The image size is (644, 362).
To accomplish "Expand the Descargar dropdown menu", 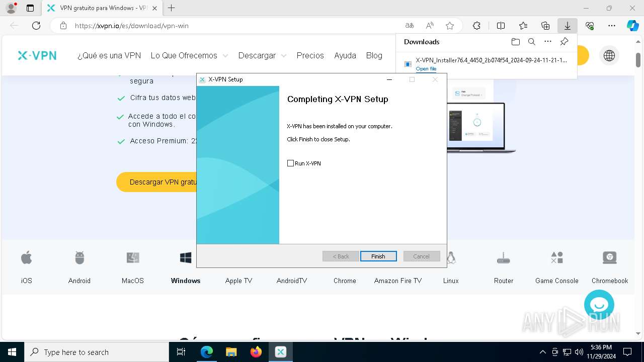I will (x=262, y=55).
